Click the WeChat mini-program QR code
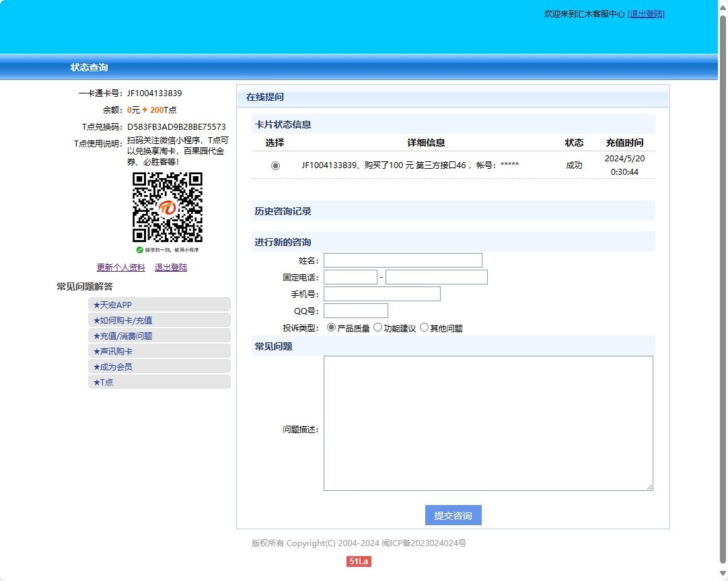The height and width of the screenshot is (581, 728). pos(168,207)
